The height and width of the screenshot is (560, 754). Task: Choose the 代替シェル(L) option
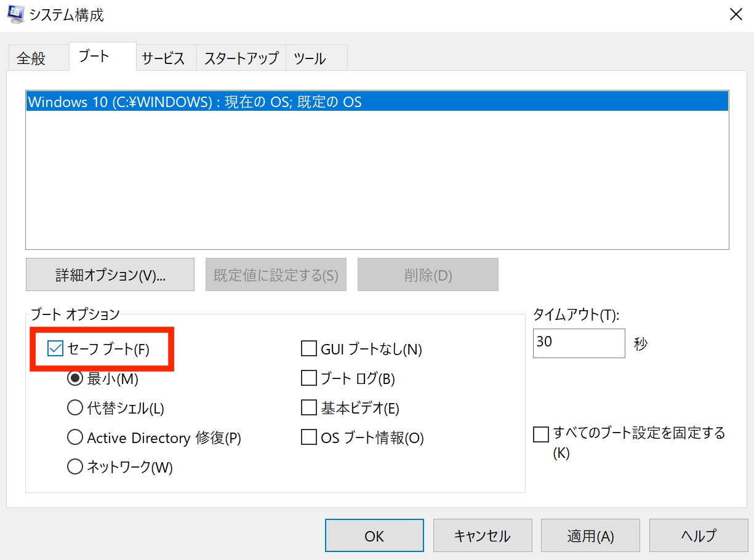coord(74,408)
